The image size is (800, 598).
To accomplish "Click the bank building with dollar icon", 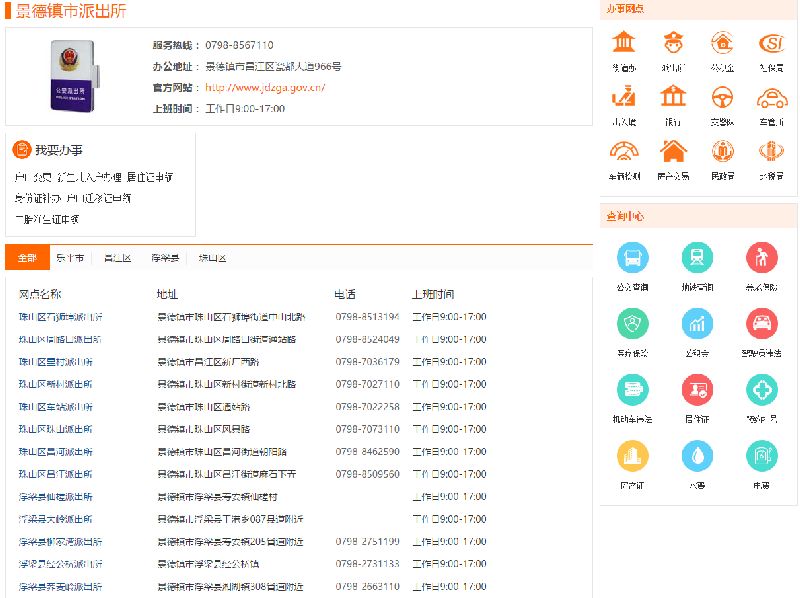I will point(673,98).
